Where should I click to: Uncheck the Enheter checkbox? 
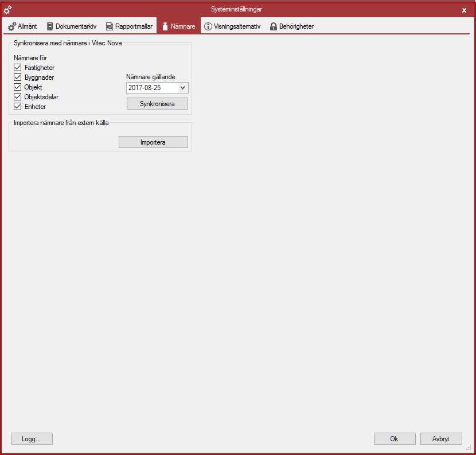(x=18, y=106)
